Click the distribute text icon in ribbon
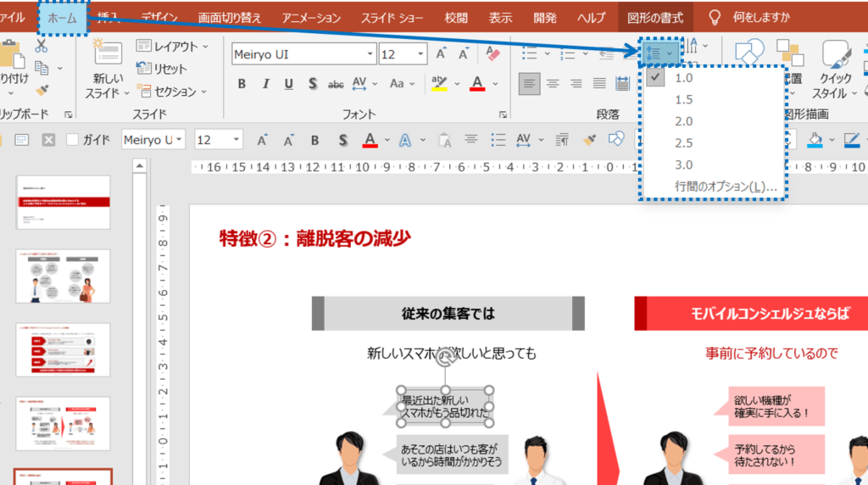The width and height of the screenshot is (868, 485). pyautogui.click(x=622, y=84)
